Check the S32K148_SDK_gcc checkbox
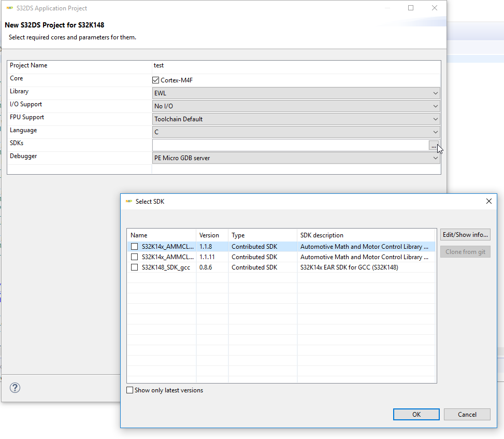The image size is (504, 439). pos(134,267)
